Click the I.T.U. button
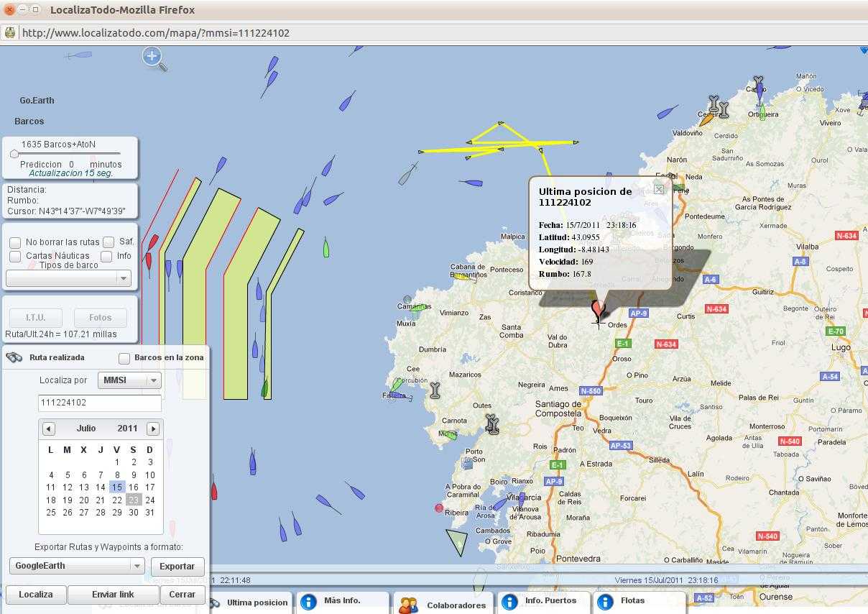Screen dimensions: 868x614 pos(35,318)
